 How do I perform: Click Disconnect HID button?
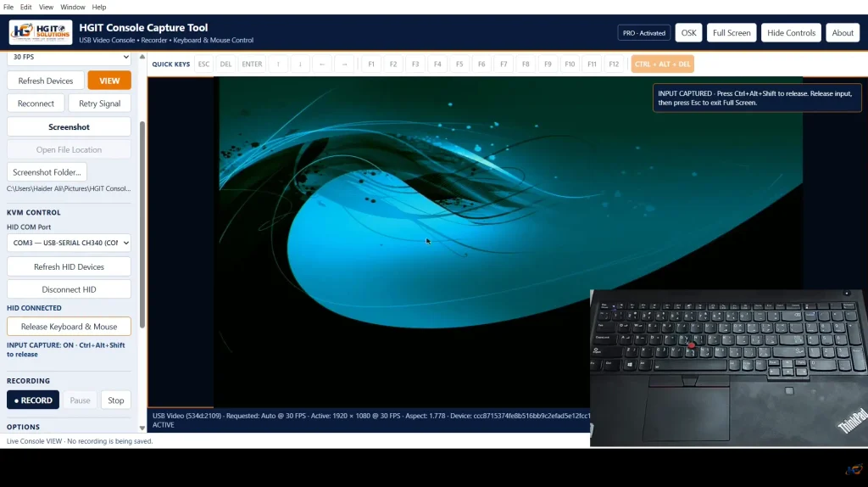click(x=70, y=289)
